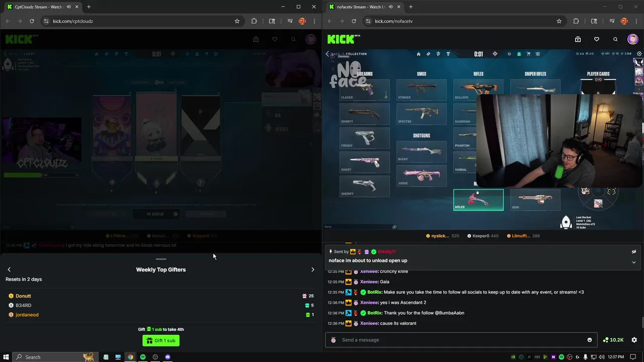Click the 12:37 PM taskbar clock
Viewport: 644px width, 362px height.
[616, 357]
